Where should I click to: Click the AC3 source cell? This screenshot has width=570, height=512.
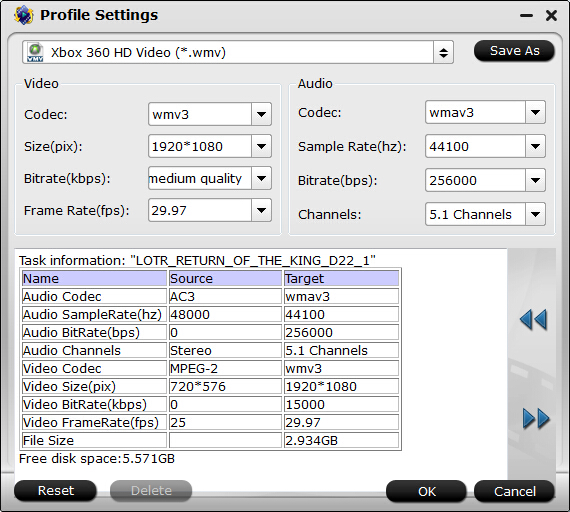click(225, 296)
